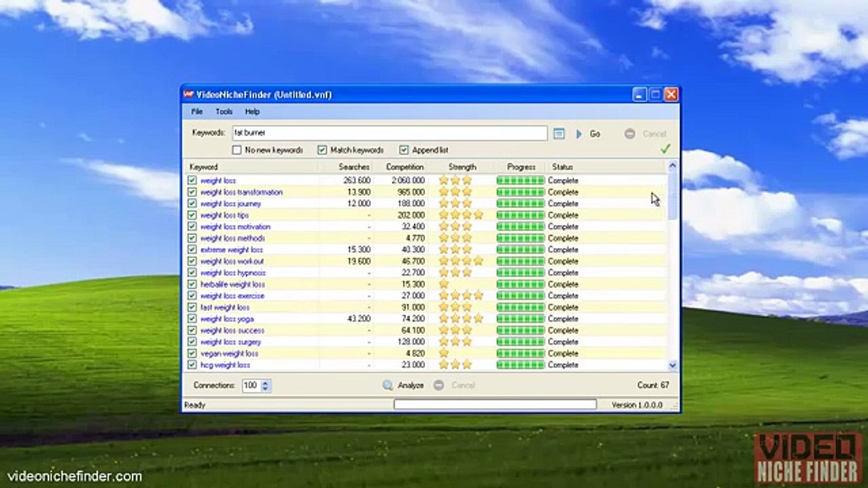Click the list scrollbar down arrow
Image resolution: width=868 pixels, height=488 pixels.
tap(673, 365)
